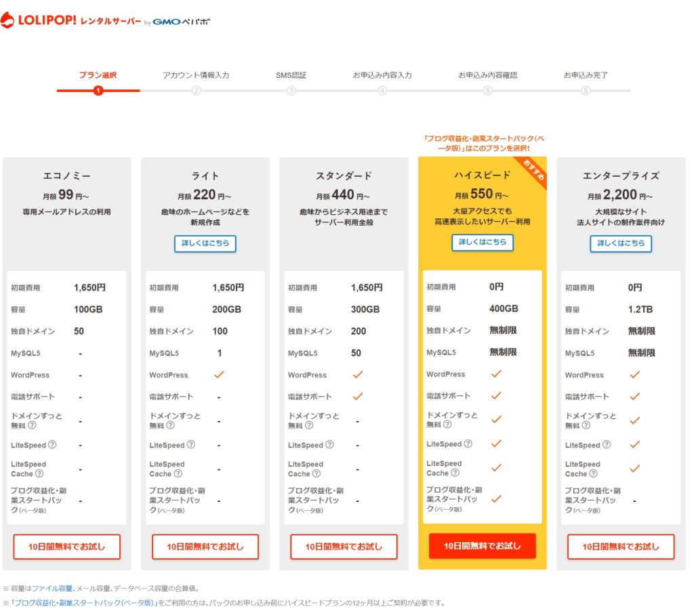The height and width of the screenshot is (616, 694).
Task: Start 10-day free trial for Economy plan
Action: [66, 547]
